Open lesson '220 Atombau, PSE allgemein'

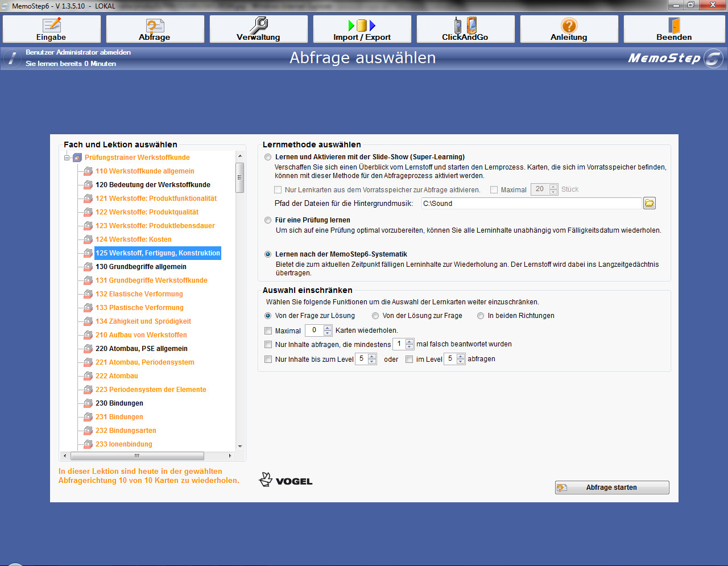tap(141, 349)
